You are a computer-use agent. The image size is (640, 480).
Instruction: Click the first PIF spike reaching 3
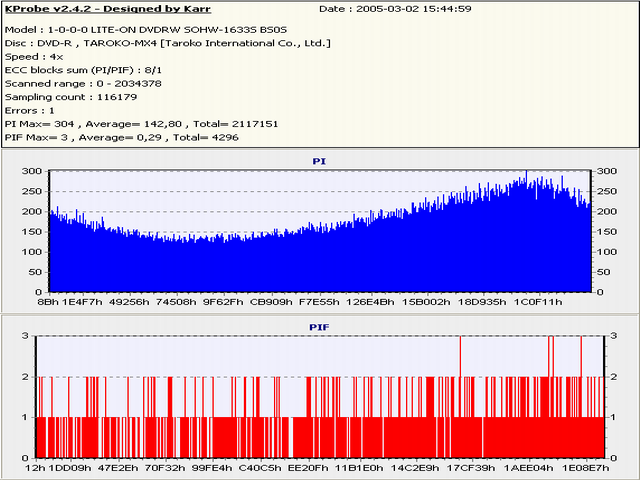[460, 356]
